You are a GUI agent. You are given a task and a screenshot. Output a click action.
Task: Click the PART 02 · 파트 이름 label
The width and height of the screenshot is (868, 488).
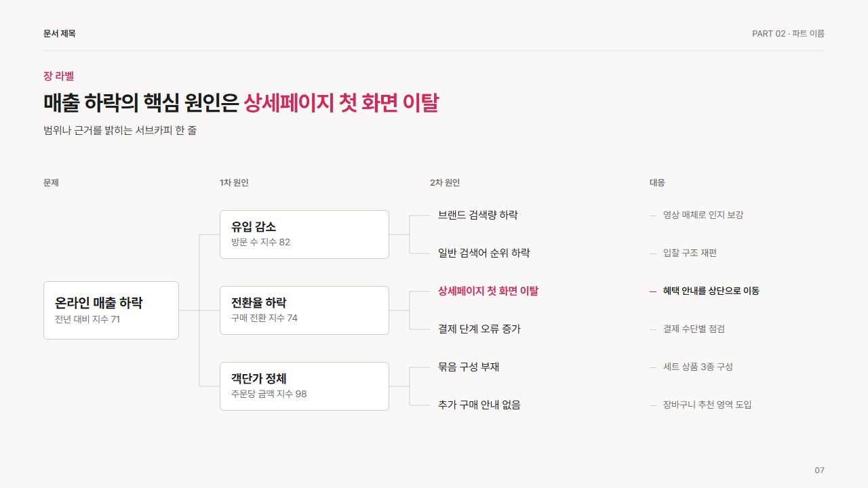coord(788,33)
